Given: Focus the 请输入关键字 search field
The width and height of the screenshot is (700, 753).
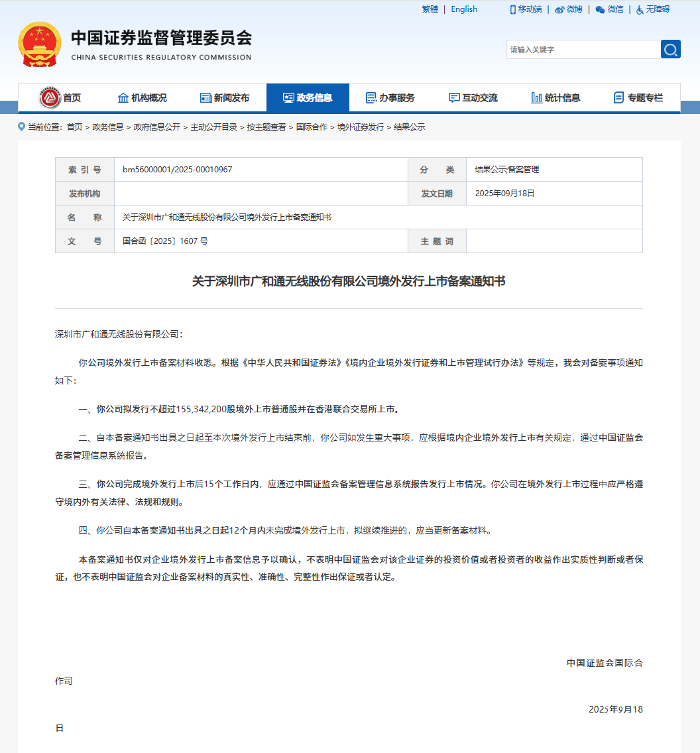Looking at the screenshot, I should pyautogui.click(x=583, y=50).
